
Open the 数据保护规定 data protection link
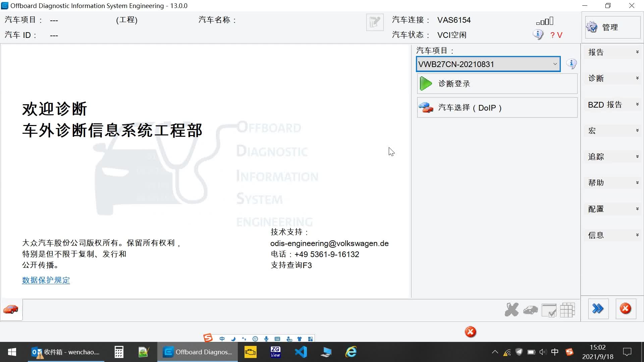click(x=46, y=280)
